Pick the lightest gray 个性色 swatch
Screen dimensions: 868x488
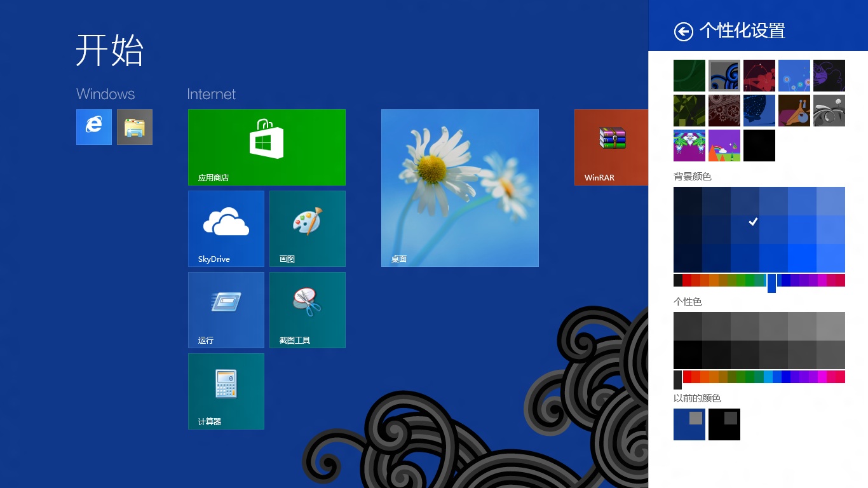coord(831,326)
